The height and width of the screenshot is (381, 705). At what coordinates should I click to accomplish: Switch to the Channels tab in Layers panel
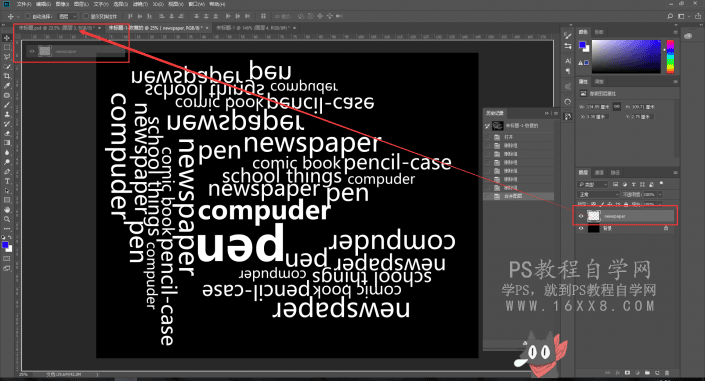[599, 173]
